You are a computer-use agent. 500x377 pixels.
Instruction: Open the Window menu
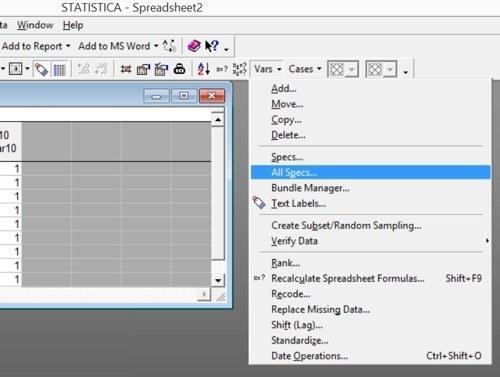point(35,25)
